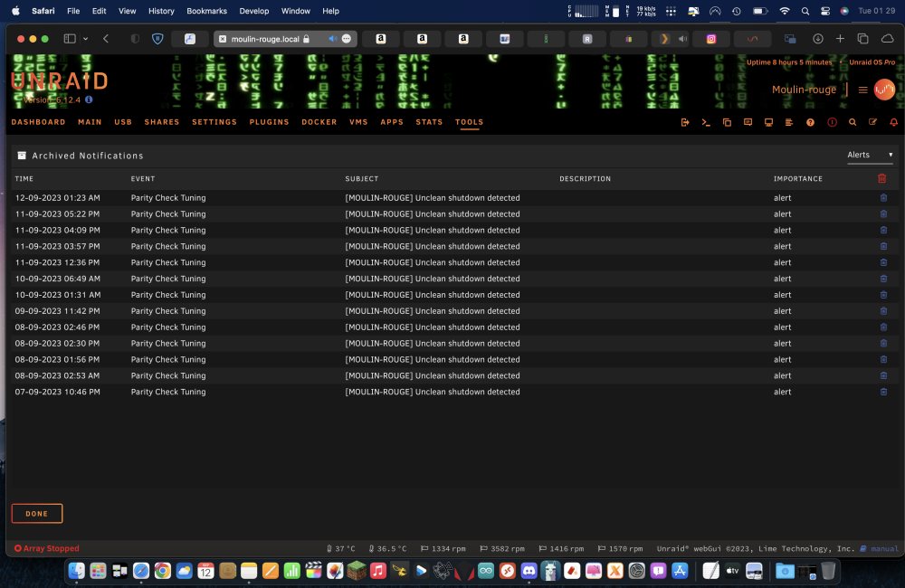The image size is (905, 588).
Task: Open Safari History menu
Action: tap(161, 11)
